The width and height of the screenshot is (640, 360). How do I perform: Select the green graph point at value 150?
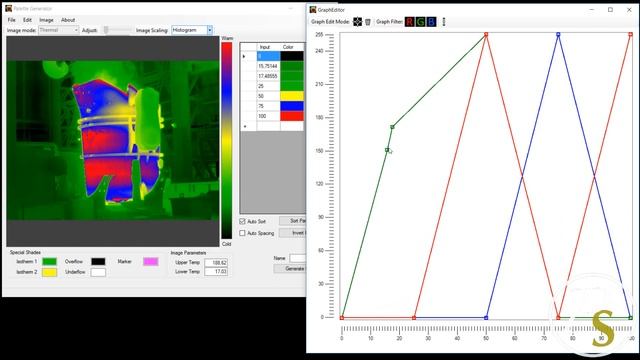pyautogui.click(x=387, y=150)
